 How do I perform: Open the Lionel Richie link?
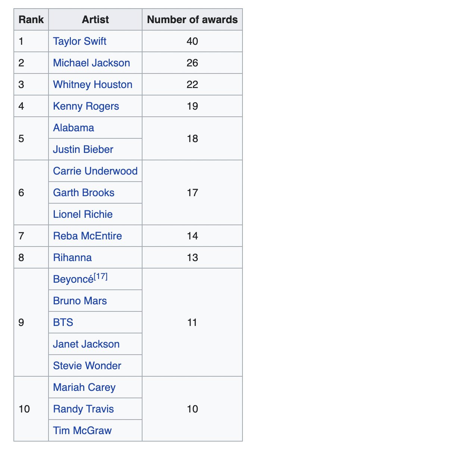(82, 214)
